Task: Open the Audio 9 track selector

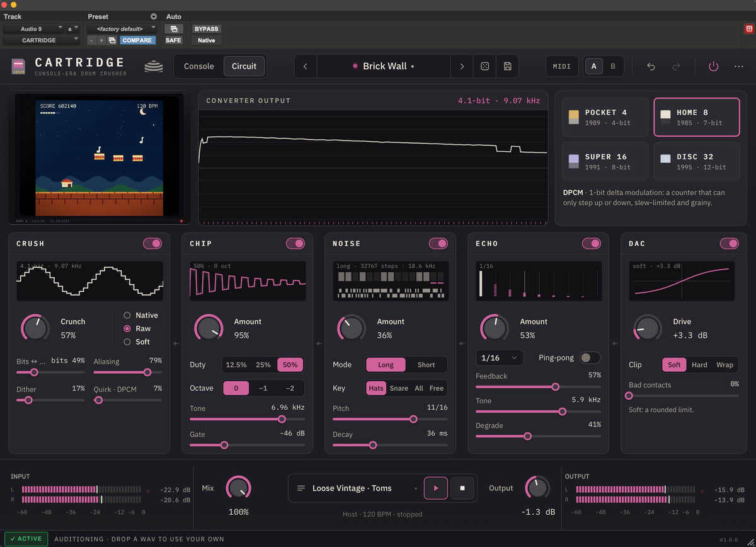Action: coord(33,29)
